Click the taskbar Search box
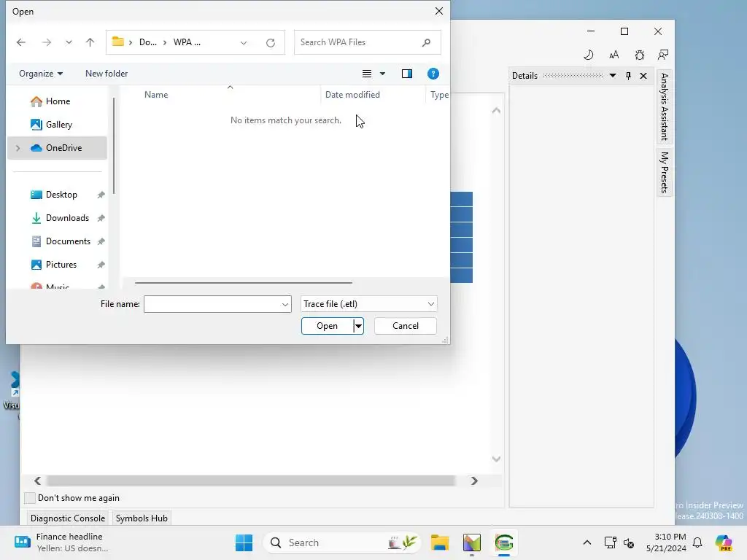 click(341, 542)
